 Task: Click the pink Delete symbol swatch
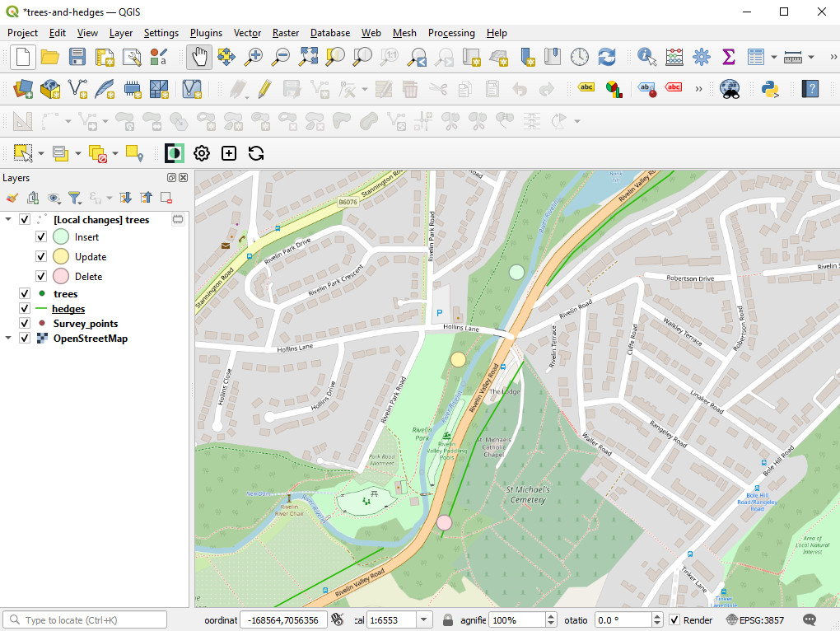point(61,277)
